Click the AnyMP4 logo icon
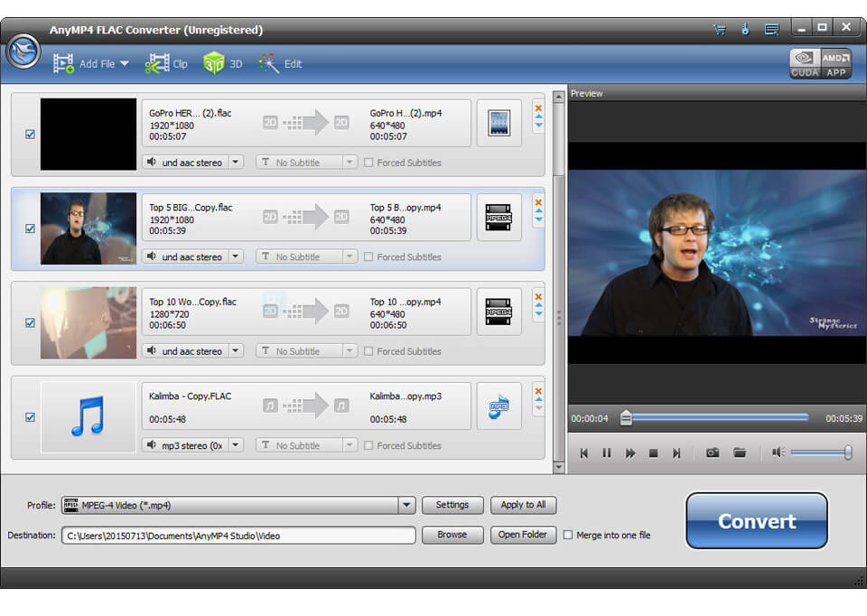The width and height of the screenshot is (867, 616). point(23,51)
